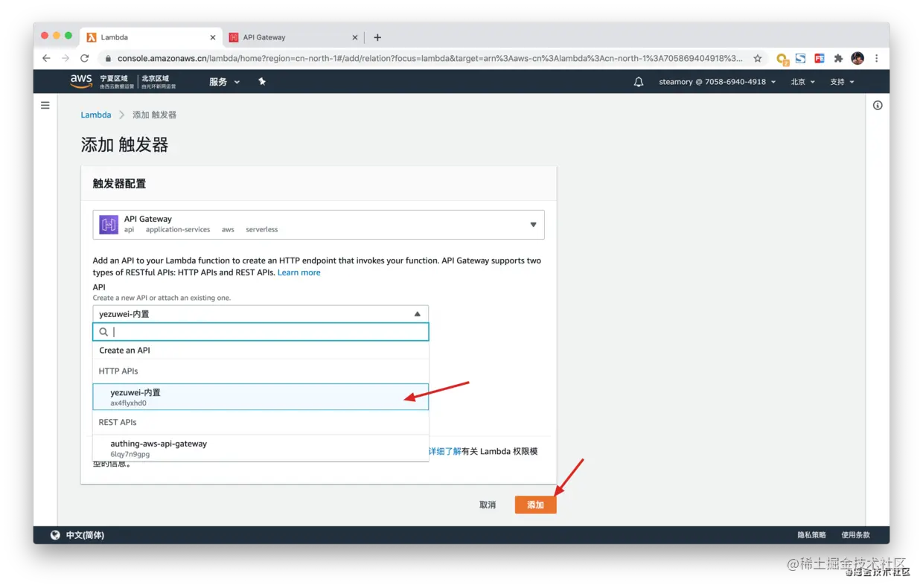The image size is (923, 588).
Task: Open 使用条款 terms of use link
Action: (855, 535)
